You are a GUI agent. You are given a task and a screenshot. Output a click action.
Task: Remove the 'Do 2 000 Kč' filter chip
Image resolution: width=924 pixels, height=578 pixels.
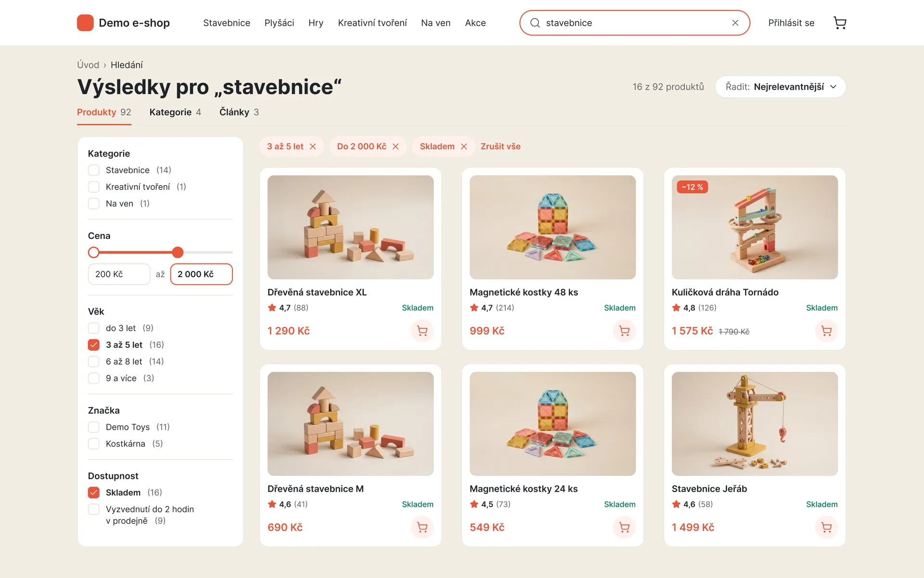pyautogui.click(x=396, y=146)
